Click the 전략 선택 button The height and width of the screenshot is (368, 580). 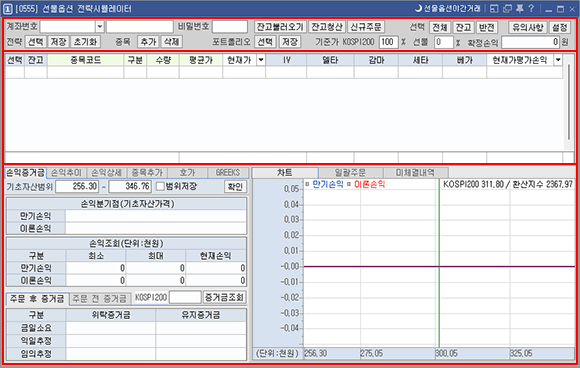[36, 42]
